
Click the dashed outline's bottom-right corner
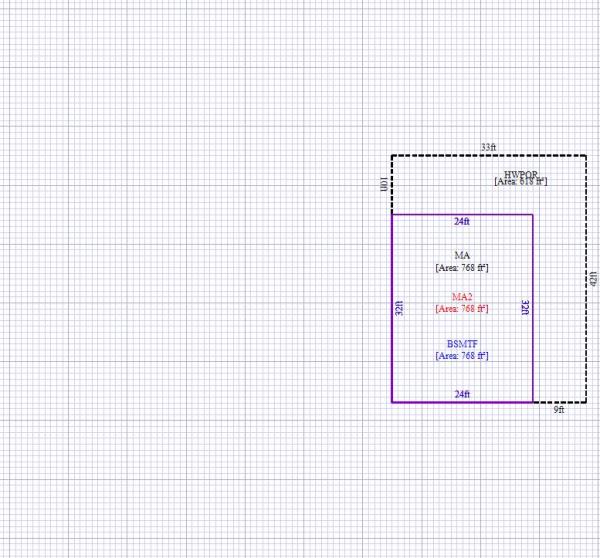point(586,402)
